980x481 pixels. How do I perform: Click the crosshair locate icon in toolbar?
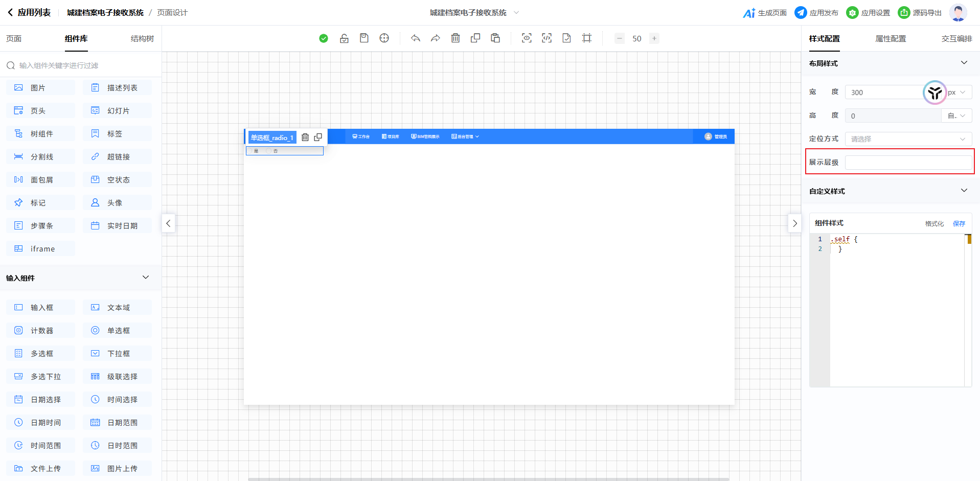click(384, 38)
